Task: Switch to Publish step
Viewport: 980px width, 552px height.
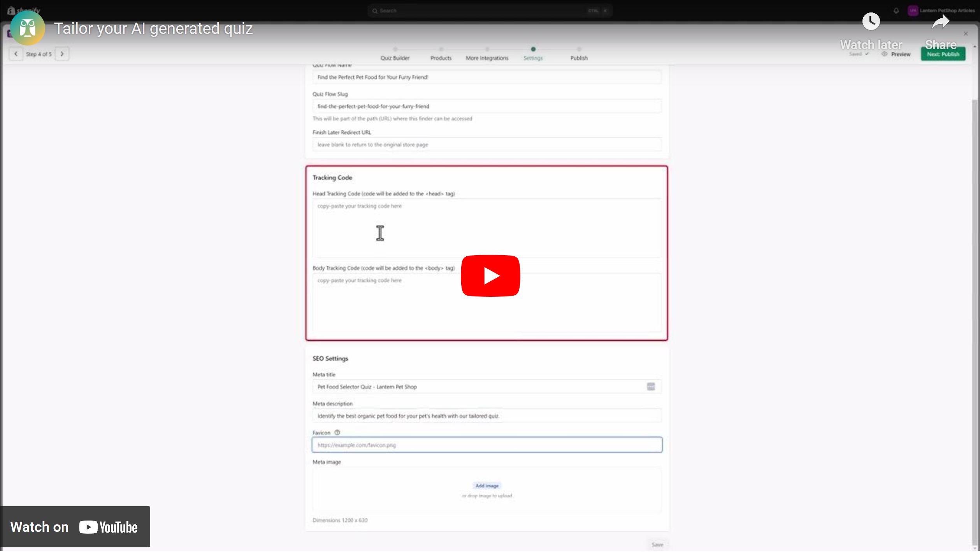Action: coord(579,54)
